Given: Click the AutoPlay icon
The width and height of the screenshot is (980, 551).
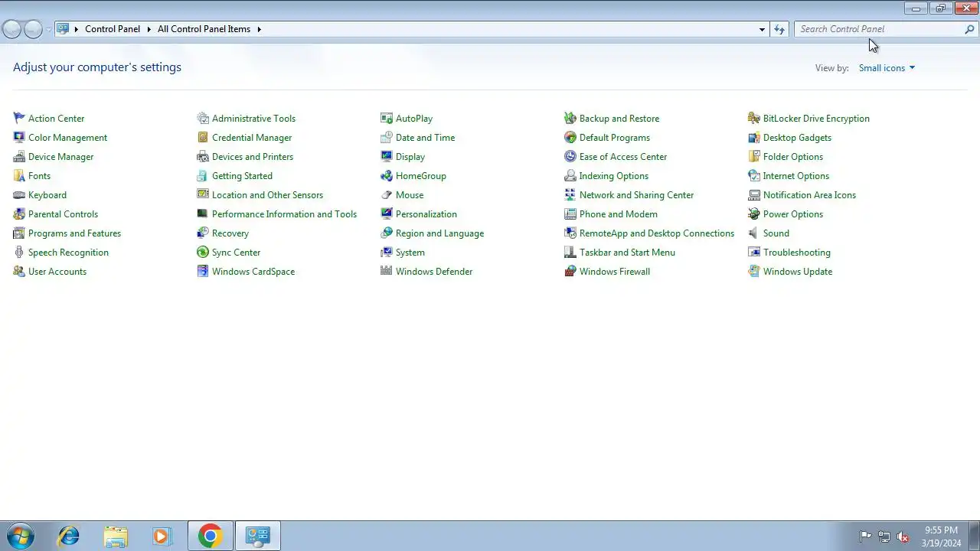Looking at the screenshot, I should (387, 118).
